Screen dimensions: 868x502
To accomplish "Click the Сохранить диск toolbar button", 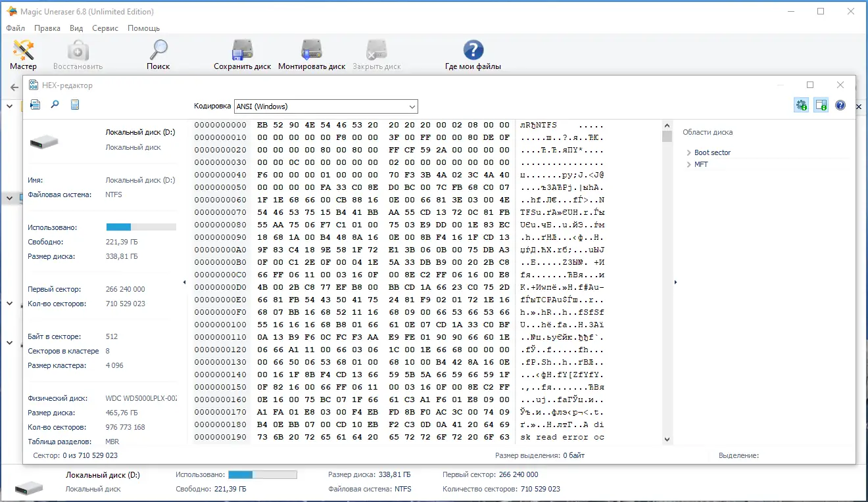I will [x=243, y=55].
